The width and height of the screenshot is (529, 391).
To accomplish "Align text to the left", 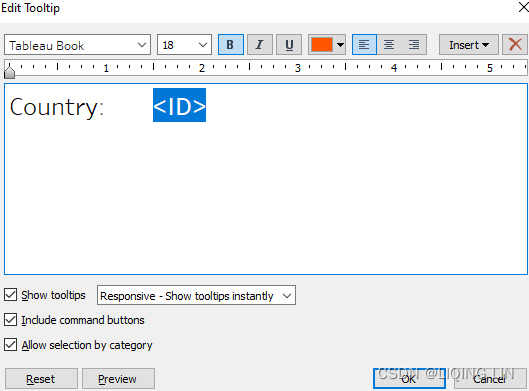I will click(364, 45).
